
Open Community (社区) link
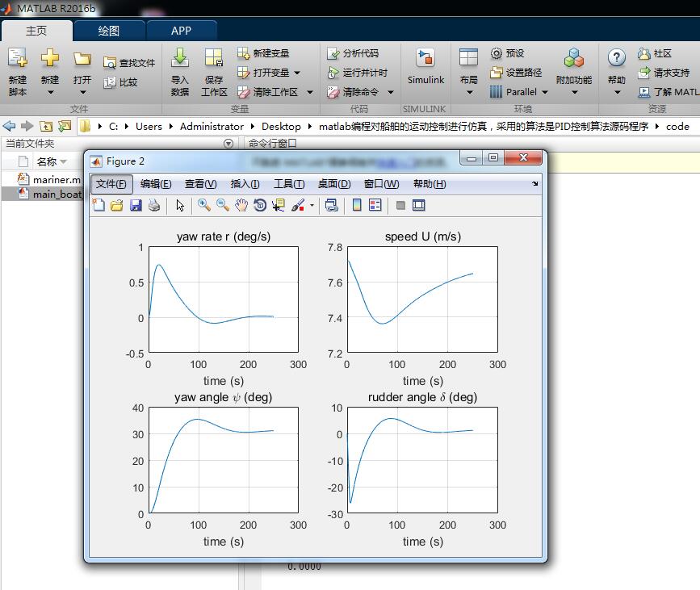[x=655, y=53]
